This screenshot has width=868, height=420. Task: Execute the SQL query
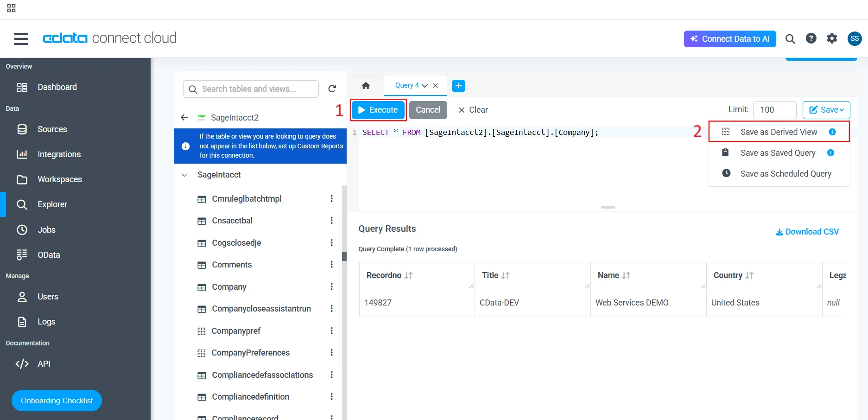click(x=378, y=110)
